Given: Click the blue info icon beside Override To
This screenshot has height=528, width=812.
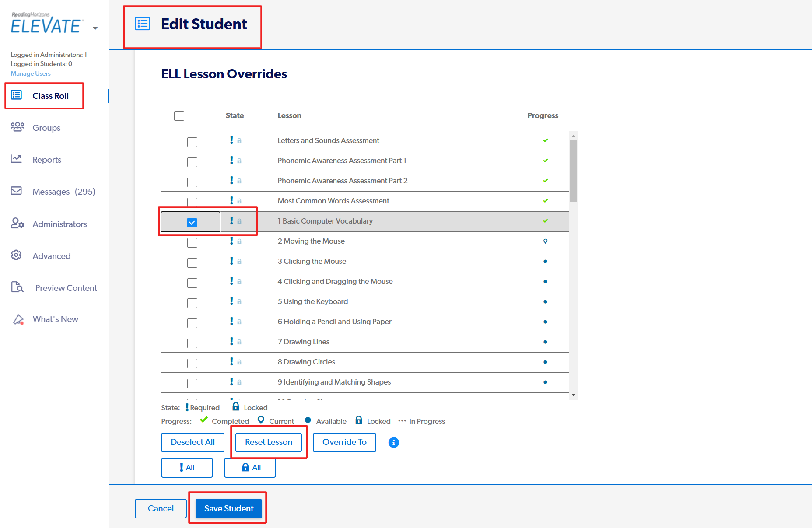Looking at the screenshot, I should (394, 442).
